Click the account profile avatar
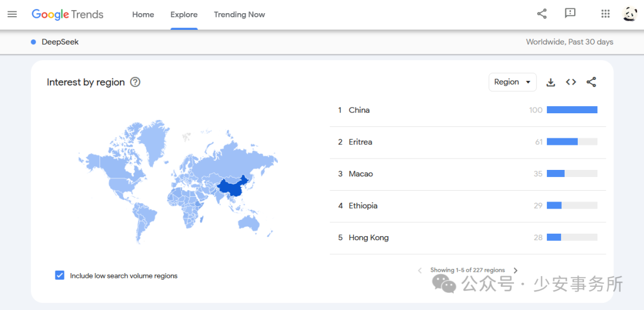 (630, 14)
